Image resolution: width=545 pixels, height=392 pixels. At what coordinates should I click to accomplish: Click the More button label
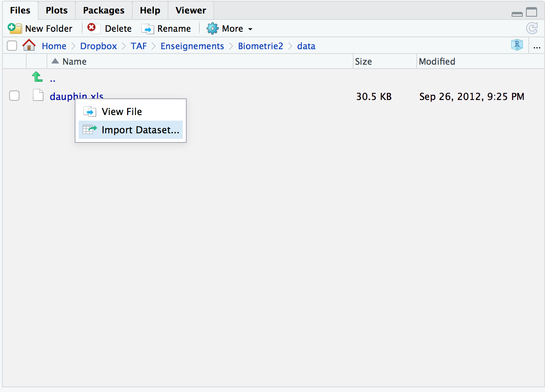tap(232, 29)
